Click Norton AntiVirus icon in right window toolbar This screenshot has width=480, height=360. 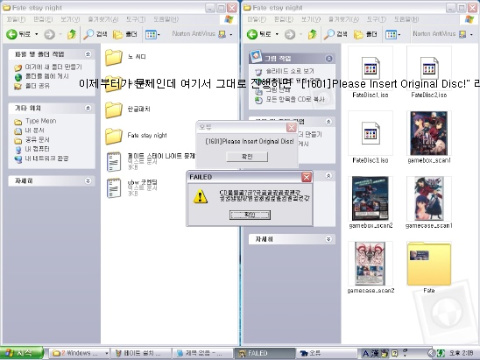click(x=462, y=34)
